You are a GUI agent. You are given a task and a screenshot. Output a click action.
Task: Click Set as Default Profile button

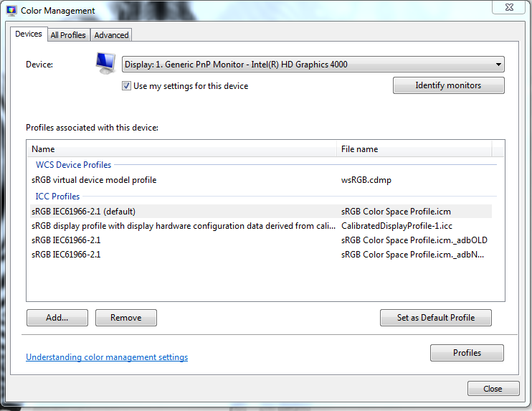click(x=436, y=318)
